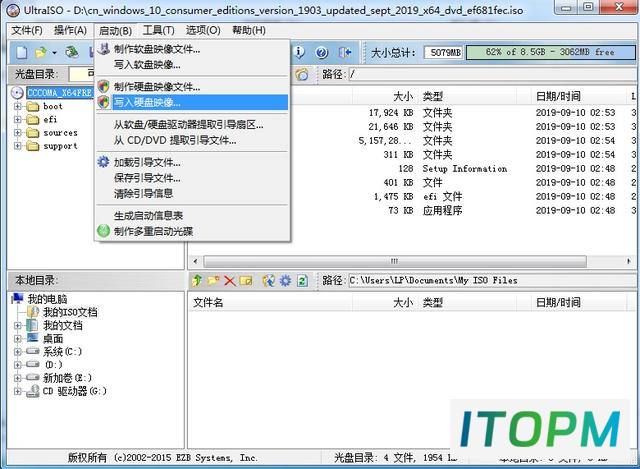640x469 pixels.
Task: Click the UltraISO title bar app icon
Action: (13, 10)
